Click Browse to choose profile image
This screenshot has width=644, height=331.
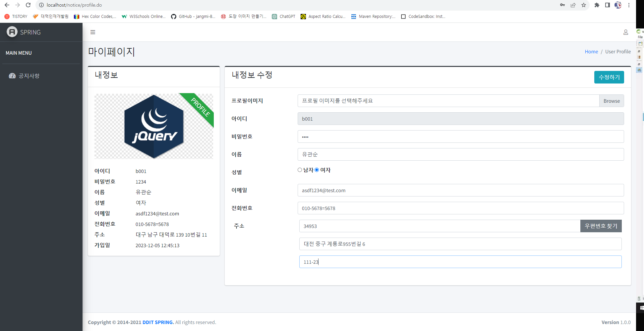tap(612, 101)
